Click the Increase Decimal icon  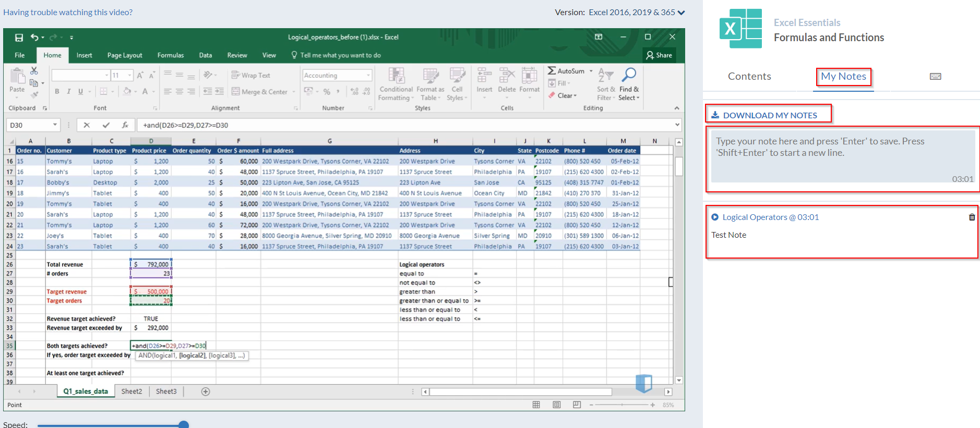pos(354,92)
